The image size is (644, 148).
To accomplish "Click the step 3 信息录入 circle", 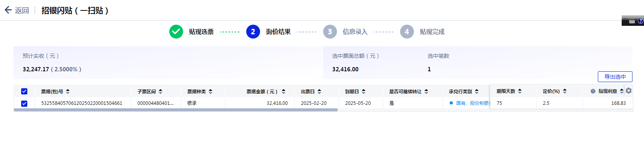I will (x=330, y=32).
